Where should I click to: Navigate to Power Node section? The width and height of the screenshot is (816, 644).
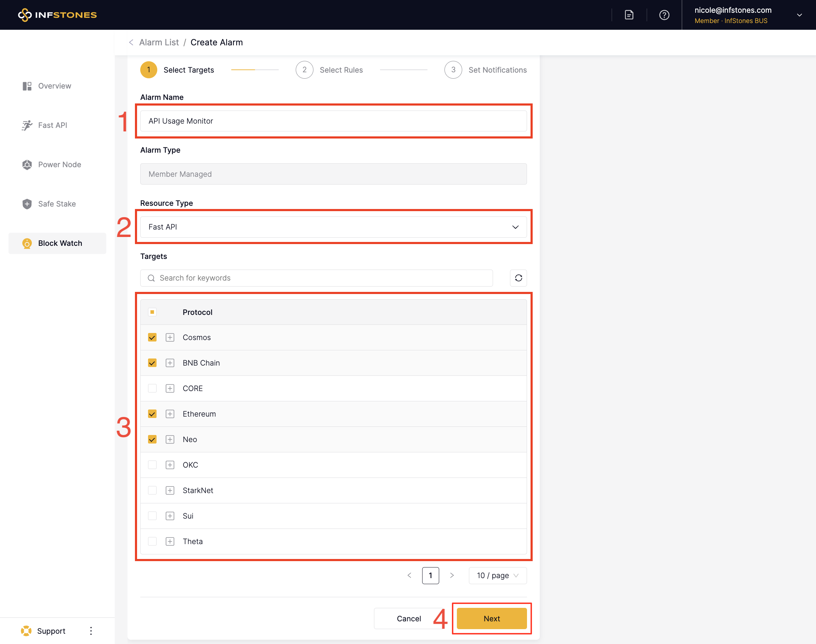(59, 164)
